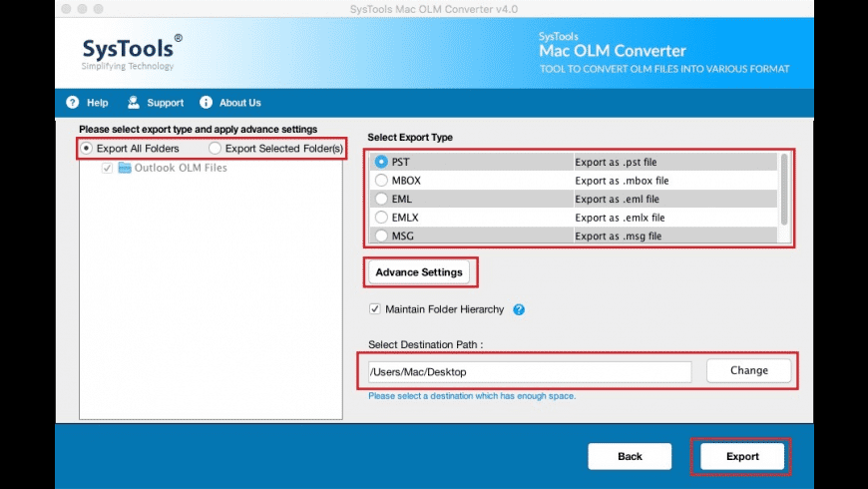Click the blue help icon beside Maintain Folder Hierarchy
868x489 pixels.
[519, 309]
